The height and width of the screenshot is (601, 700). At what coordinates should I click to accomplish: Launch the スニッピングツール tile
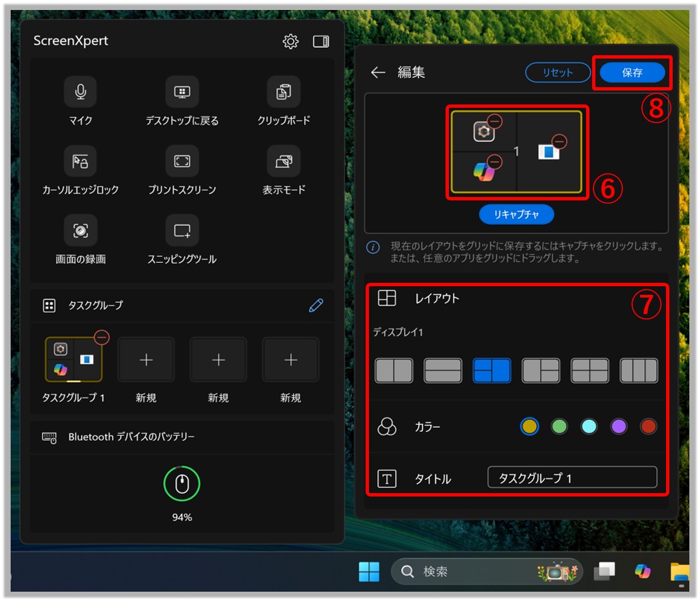pyautogui.click(x=182, y=231)
